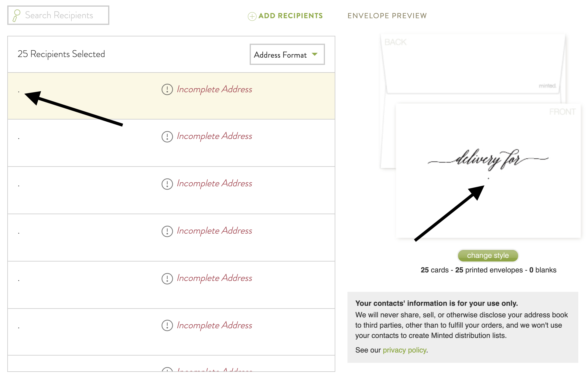Click the warning icon in the highlighted row
The height and width of the screenshot is (378, 588).
pyautogui.click(x=167, y=89)
